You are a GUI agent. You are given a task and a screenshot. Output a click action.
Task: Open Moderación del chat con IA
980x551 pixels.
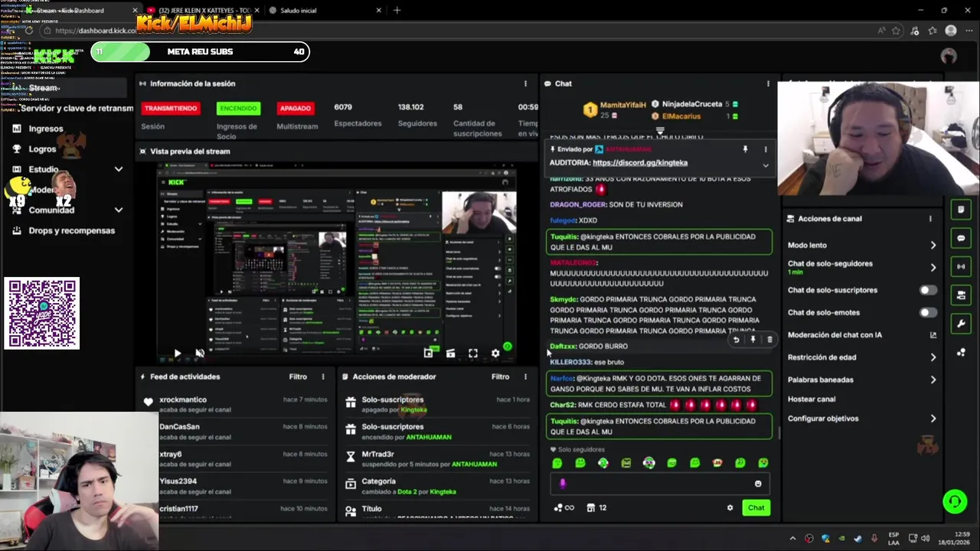pyautogui.click(x=861, y=334)
